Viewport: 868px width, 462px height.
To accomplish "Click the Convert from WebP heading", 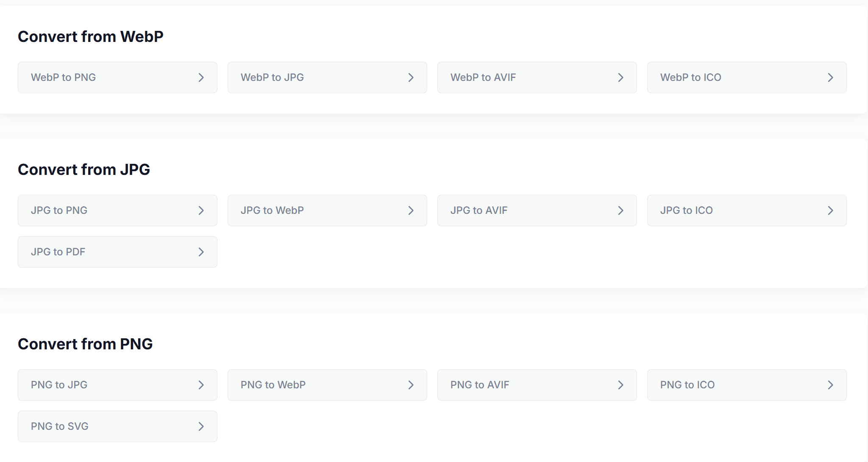I will (91, 37).
